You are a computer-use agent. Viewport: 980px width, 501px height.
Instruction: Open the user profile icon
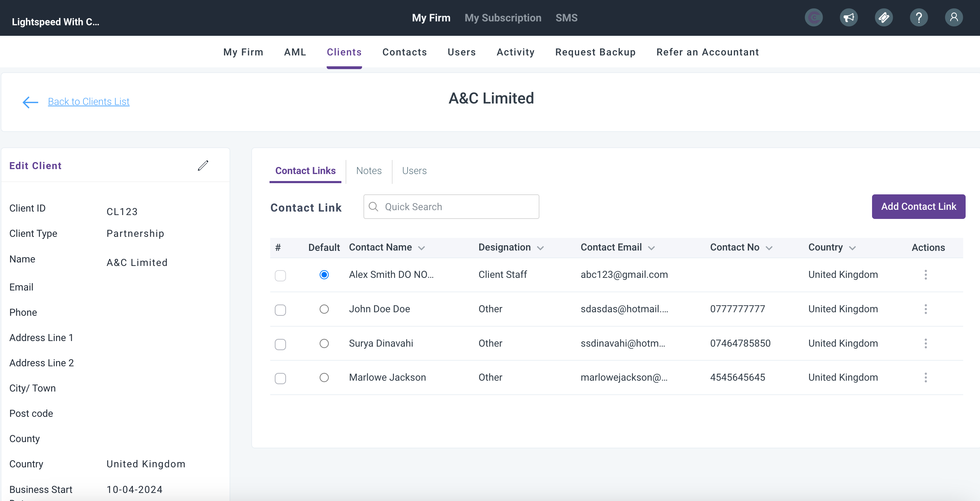(x=953, y=18)
